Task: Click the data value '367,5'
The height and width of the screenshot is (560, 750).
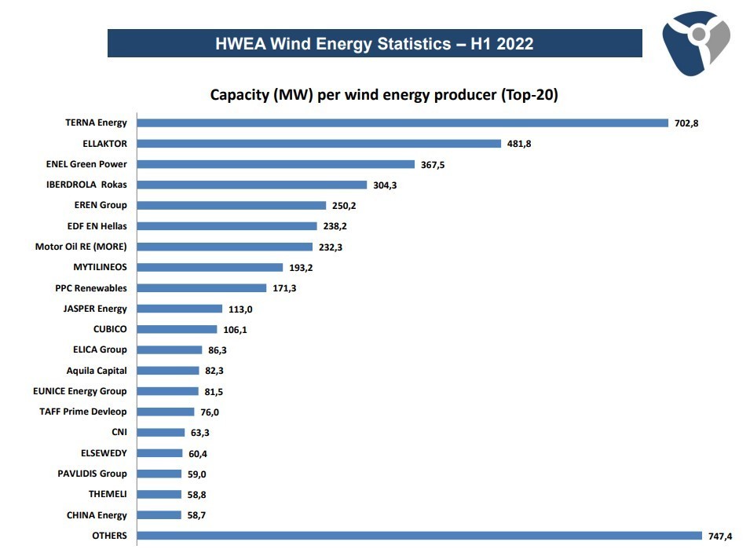Action: [x=433, y=165]
